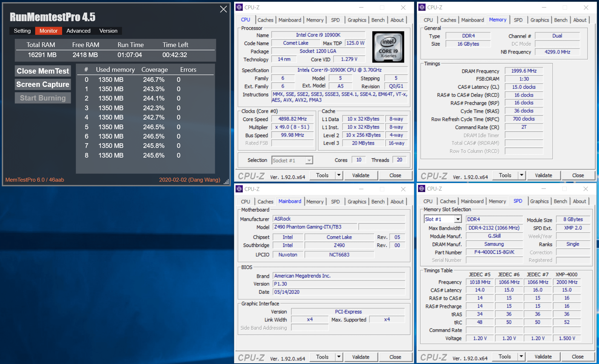
Task: Click memtest row 3 coverage 242.3%
Action: click(154, 108)
